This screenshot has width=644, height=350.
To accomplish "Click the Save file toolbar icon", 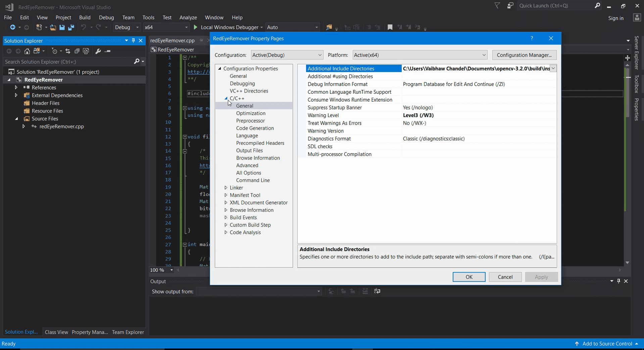I will click(62, 27).
